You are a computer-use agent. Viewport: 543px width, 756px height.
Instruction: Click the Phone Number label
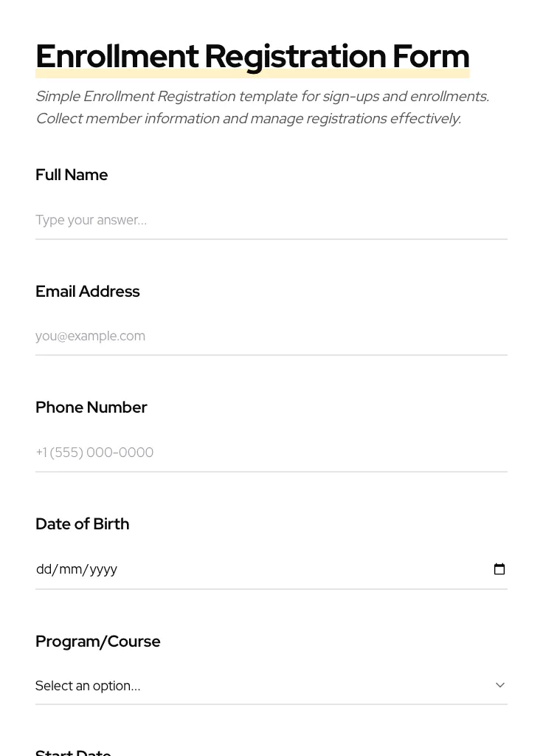(91, 408)
